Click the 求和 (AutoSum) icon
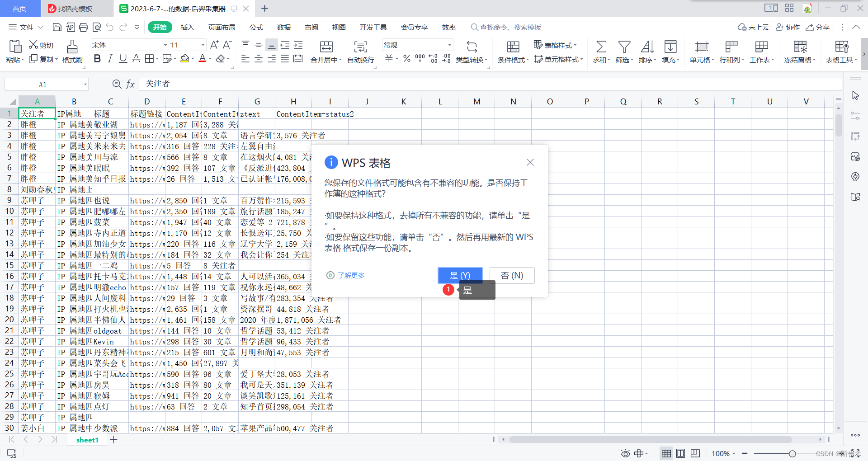The height and width of the screenshot is (461, 868). click(x=601, y=51)
